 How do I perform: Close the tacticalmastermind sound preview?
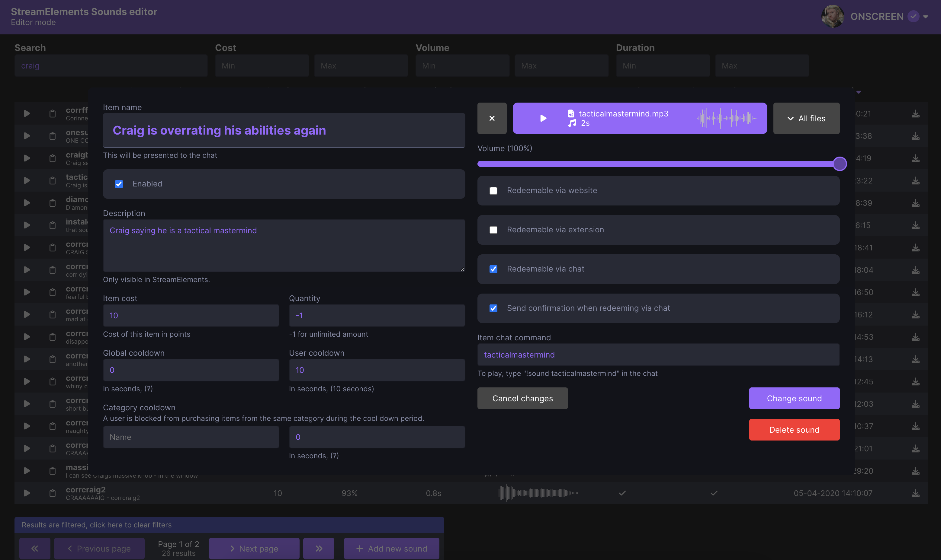click(492, 118)
